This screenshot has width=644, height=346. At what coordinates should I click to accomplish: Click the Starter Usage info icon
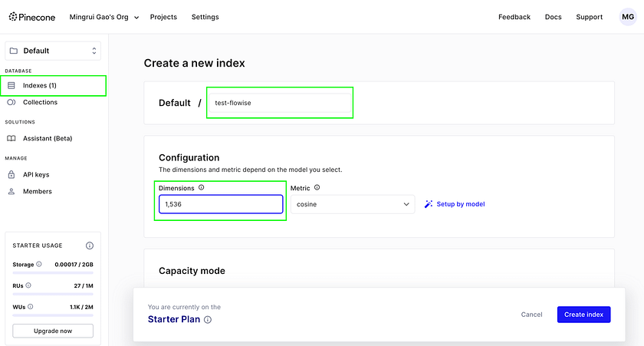[90, 245]
